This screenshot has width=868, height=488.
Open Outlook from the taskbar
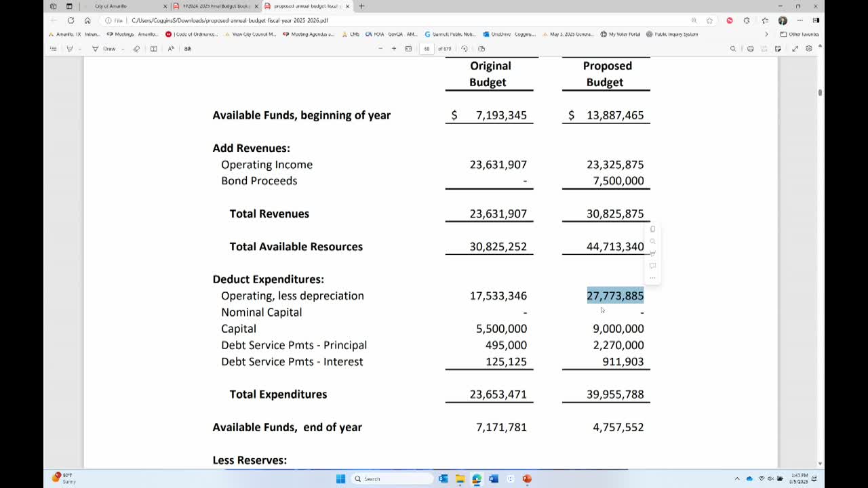[443, 479]
